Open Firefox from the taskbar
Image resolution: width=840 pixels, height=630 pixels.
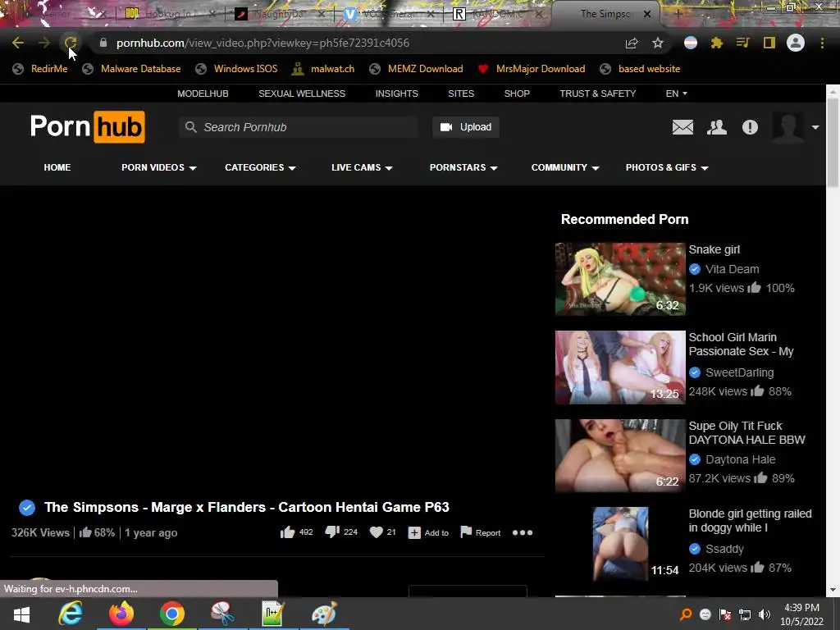[x=121, y=614]
